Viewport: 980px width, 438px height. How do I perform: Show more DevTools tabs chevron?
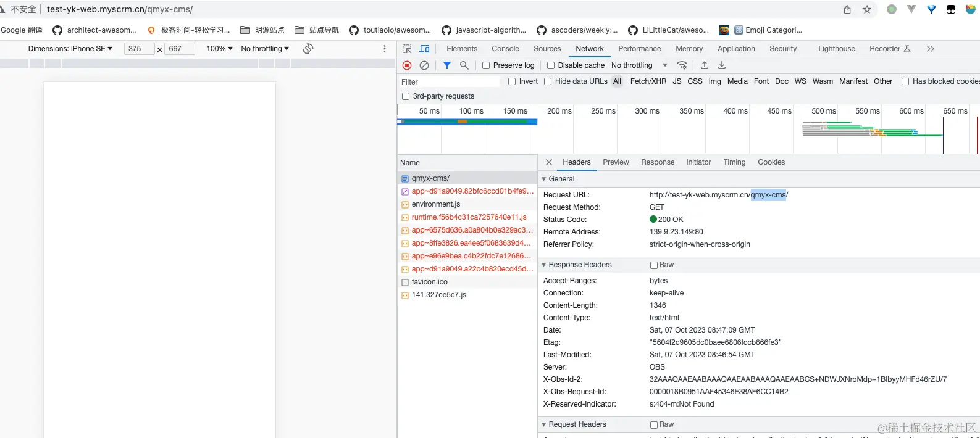(x=931, y=49)
